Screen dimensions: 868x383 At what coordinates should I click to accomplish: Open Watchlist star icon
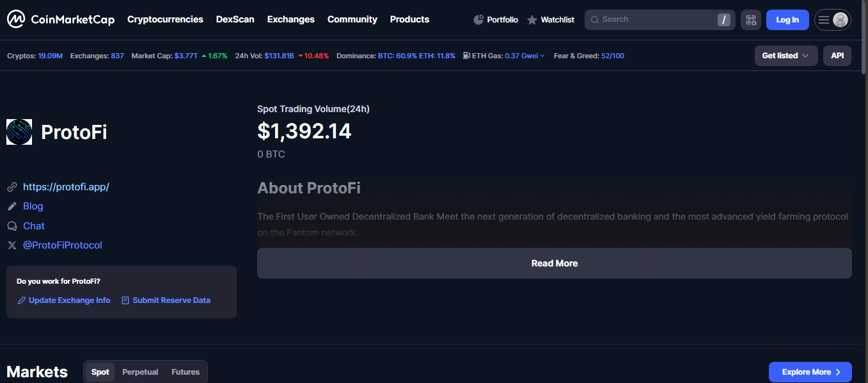coord(532,20)
